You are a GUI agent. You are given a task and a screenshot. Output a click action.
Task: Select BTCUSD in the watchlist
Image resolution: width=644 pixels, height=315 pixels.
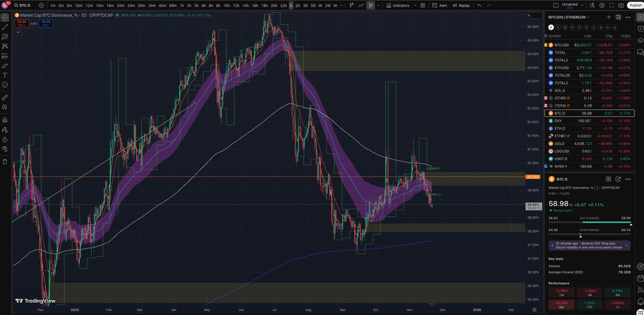click(x=589, y=45)
